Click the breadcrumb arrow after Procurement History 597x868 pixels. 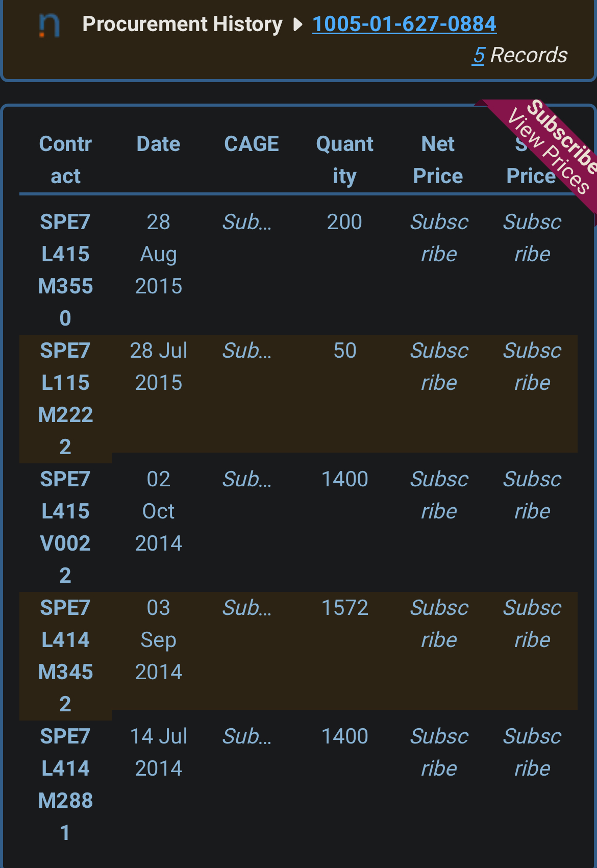pos(298,24)
